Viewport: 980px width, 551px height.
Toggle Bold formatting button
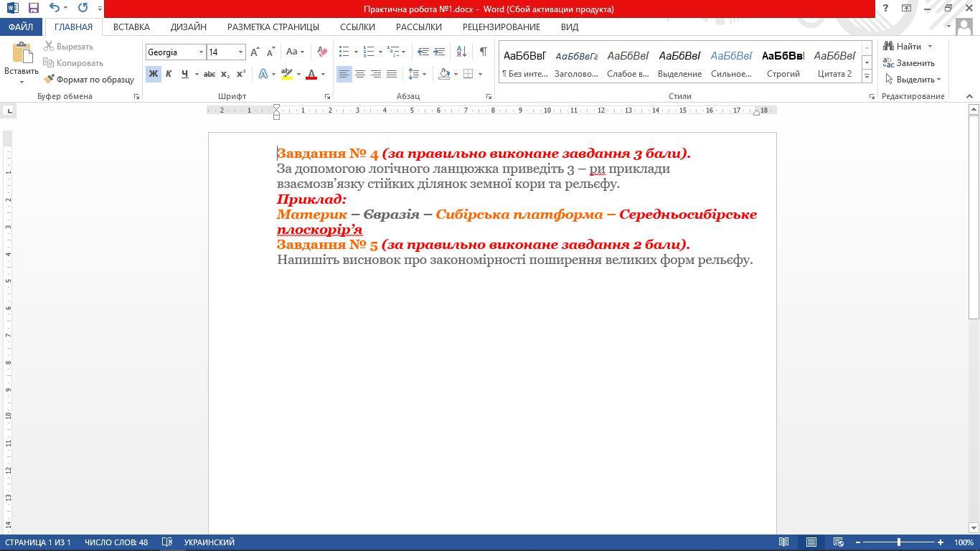click(x=153, y=74)
